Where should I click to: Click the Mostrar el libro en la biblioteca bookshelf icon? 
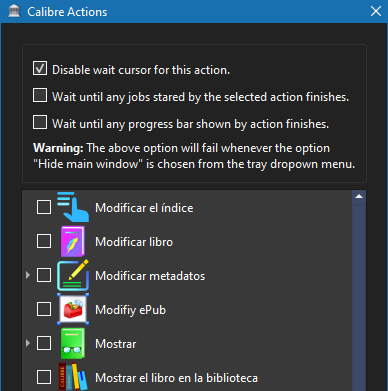click(73, 377)
